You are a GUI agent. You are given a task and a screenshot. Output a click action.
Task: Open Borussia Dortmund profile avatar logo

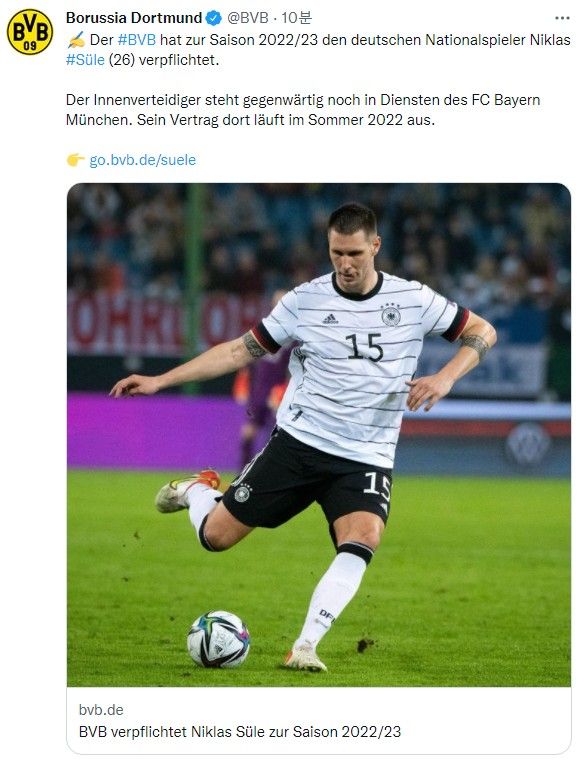click(30, 32)
